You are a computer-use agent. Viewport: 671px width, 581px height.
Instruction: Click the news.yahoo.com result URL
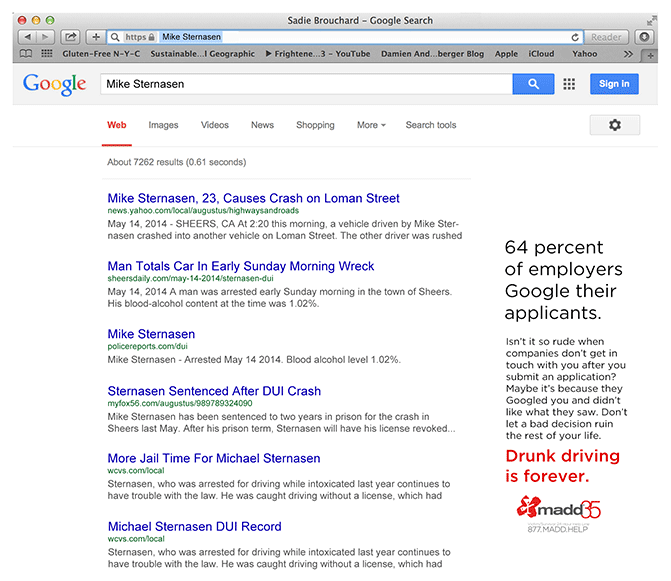click(203, 210)
